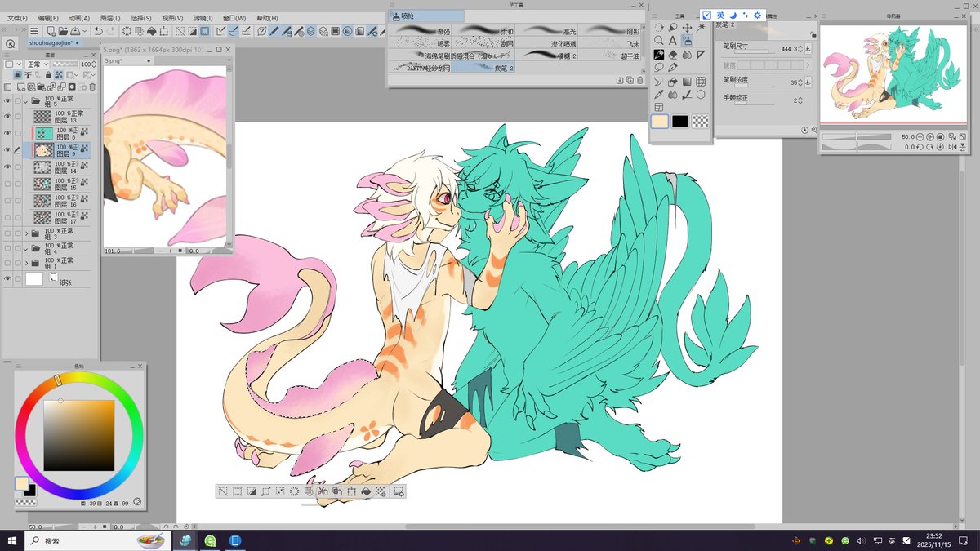The image size is (980, 551).
Task: Show 图层 15 via visibility box
Action: click(x=7, y=184)
